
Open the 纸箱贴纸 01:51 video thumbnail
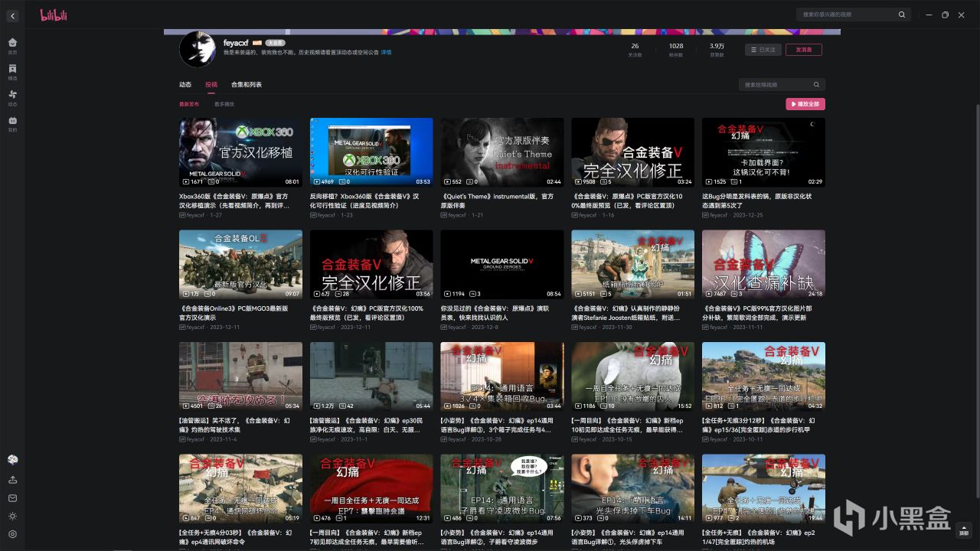coord(633,265)
